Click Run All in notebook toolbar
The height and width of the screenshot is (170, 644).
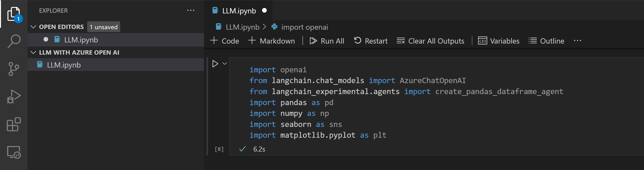[x=327, y=41]
